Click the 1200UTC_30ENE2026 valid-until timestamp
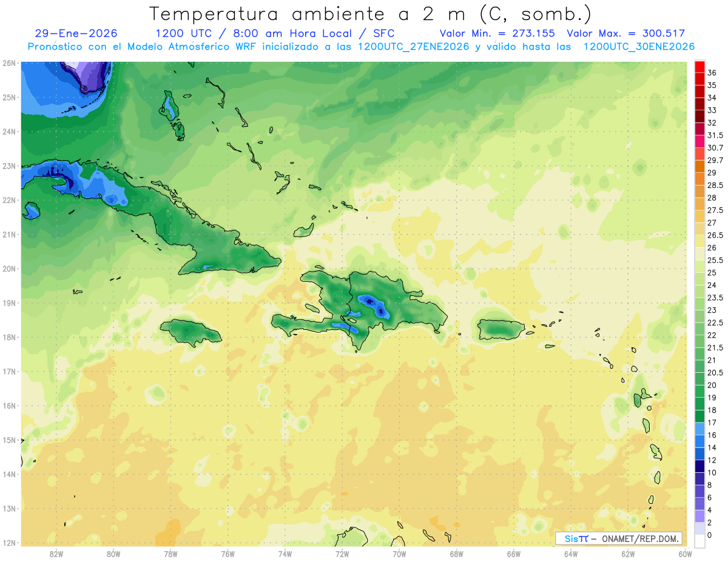This screenshot has height=562, width=728. tap(639, 46)
